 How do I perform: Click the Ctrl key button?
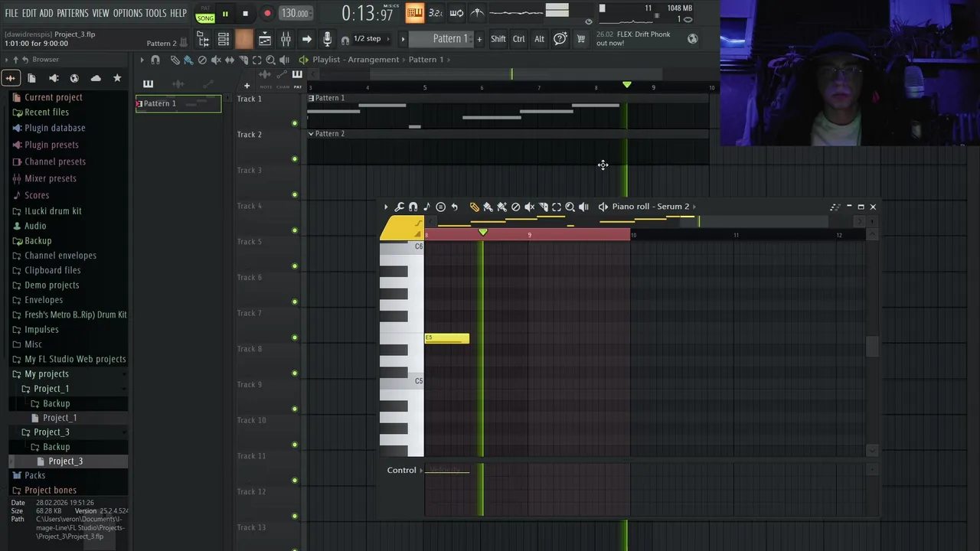[x=519, y=39]
